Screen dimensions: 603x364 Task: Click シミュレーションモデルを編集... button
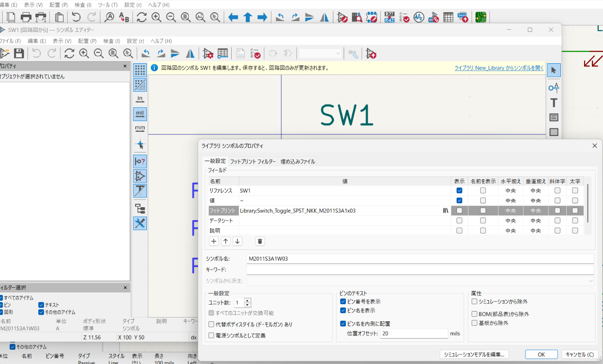(x=474, y=355)
